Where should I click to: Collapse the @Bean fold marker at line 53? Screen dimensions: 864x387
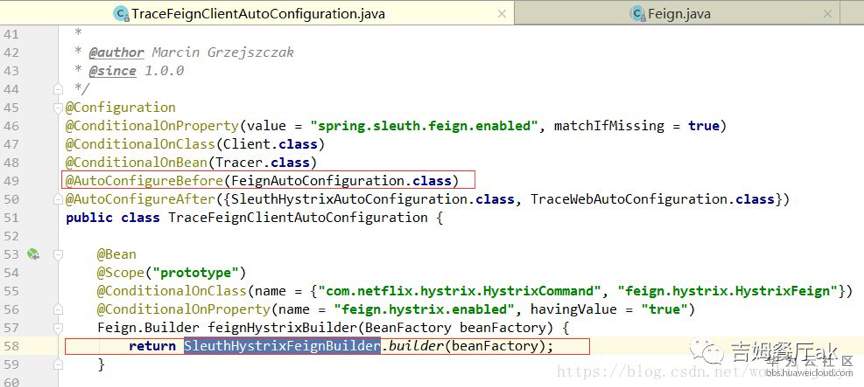coord(58,254)
